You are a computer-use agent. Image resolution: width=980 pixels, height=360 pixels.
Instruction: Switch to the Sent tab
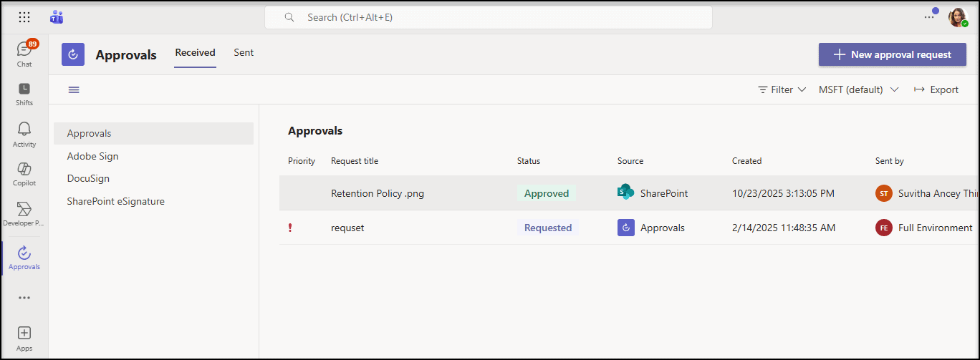244,52
